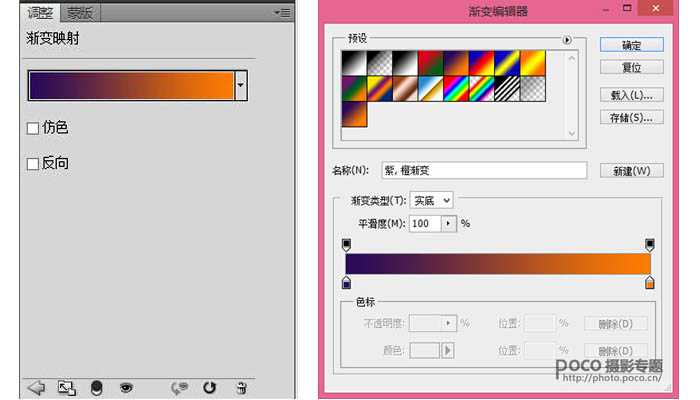Click the 名称 gradient name text field
700x400 pixels.
coord(484,170)
